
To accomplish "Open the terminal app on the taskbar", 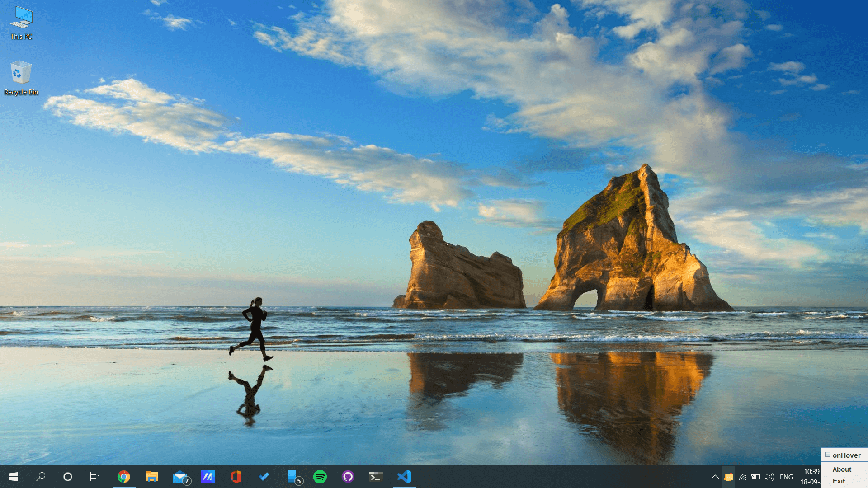I will (376, 477).
